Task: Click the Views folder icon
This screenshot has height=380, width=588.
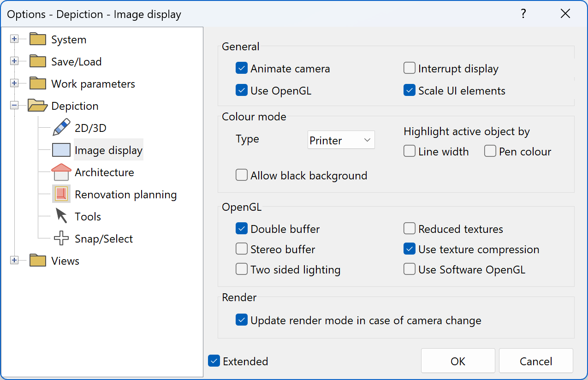Action: point(37,260)
